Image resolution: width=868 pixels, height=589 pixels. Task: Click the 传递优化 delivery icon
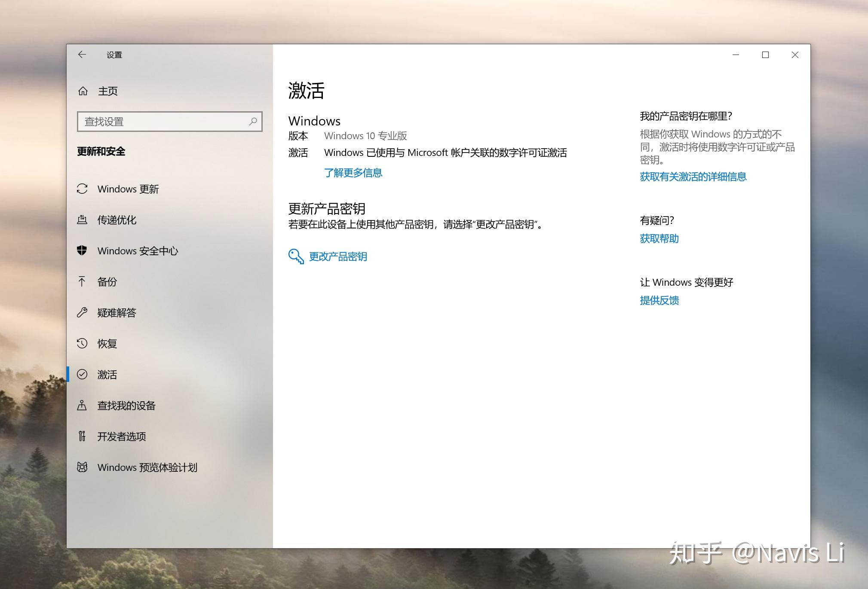point(82,220)
